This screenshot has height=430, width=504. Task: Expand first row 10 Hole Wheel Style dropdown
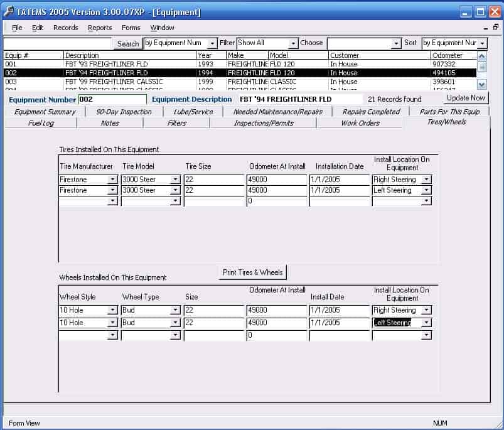click(112, 310)
